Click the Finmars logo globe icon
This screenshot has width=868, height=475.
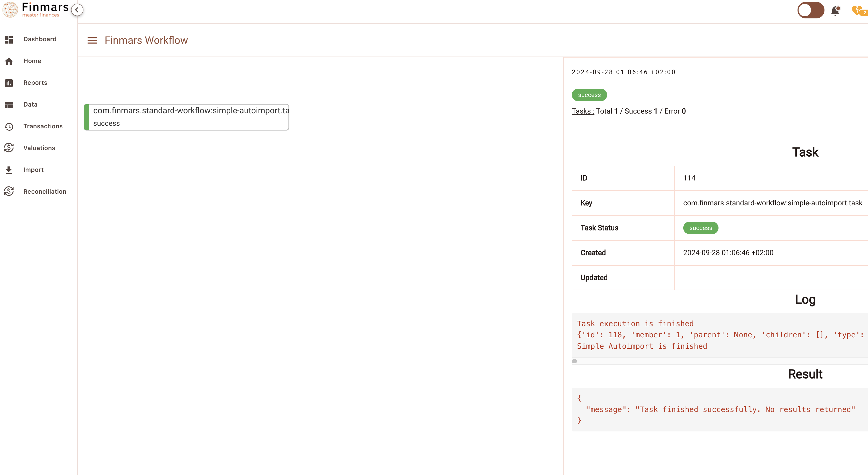10,10
